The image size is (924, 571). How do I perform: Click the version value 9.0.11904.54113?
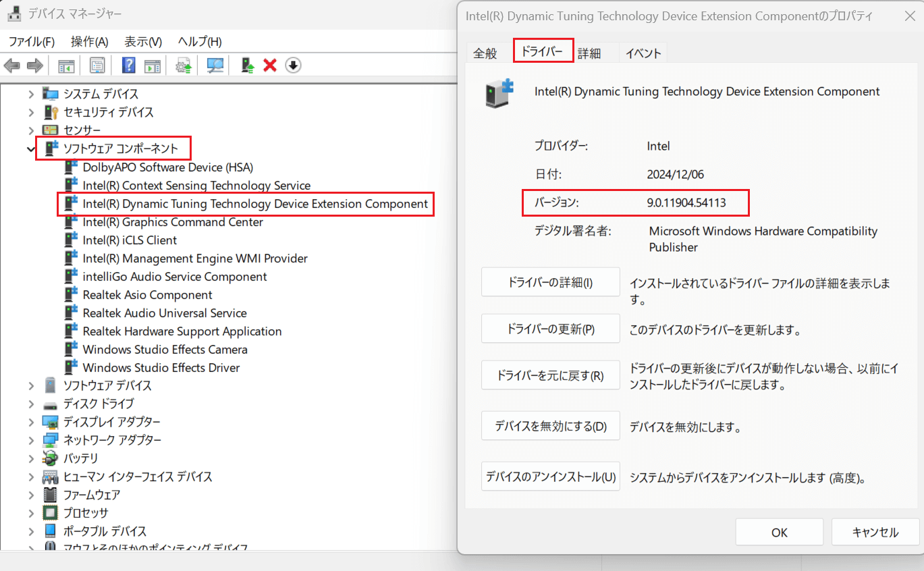686,202
